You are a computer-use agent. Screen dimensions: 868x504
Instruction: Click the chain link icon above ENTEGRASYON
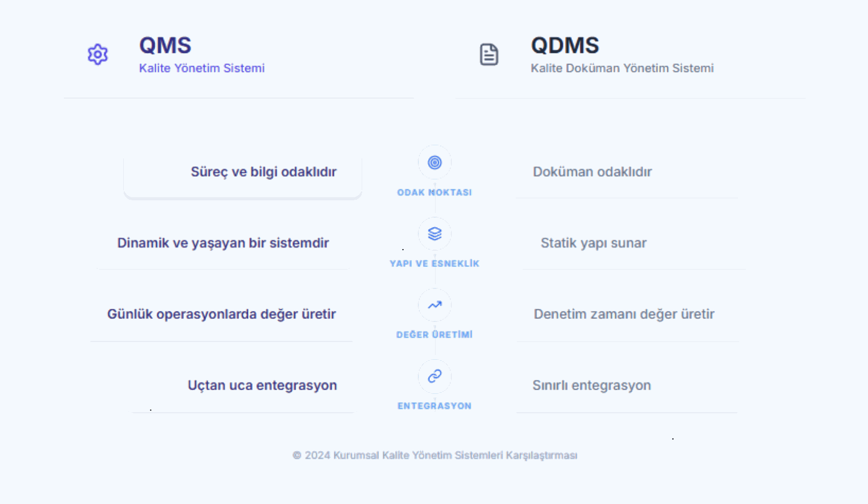[x=435, y=376]
